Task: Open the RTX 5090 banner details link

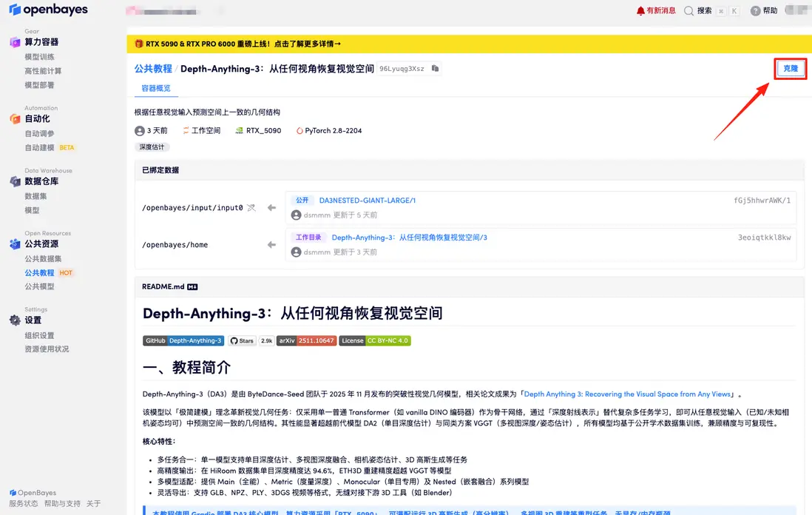Action: [308, 44]
